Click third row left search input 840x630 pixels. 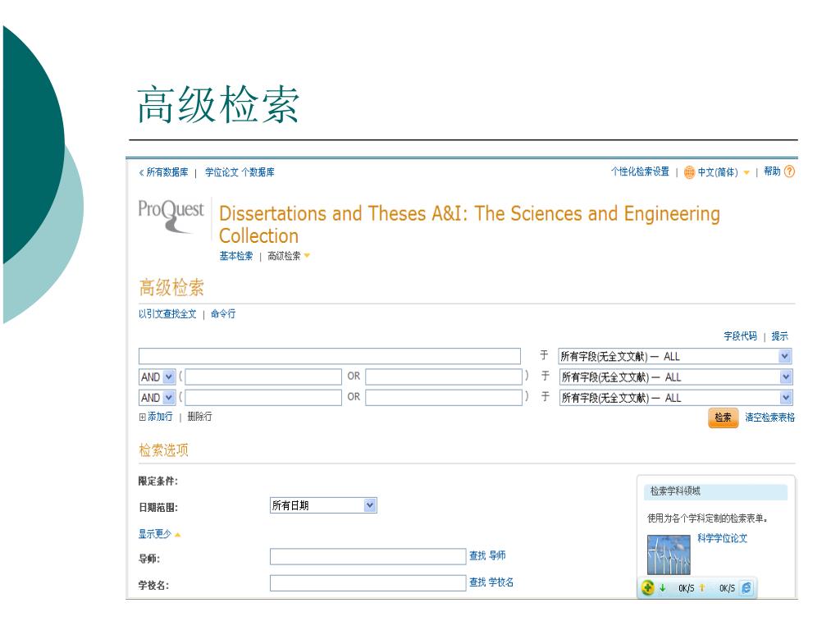(x=263, y=398)
